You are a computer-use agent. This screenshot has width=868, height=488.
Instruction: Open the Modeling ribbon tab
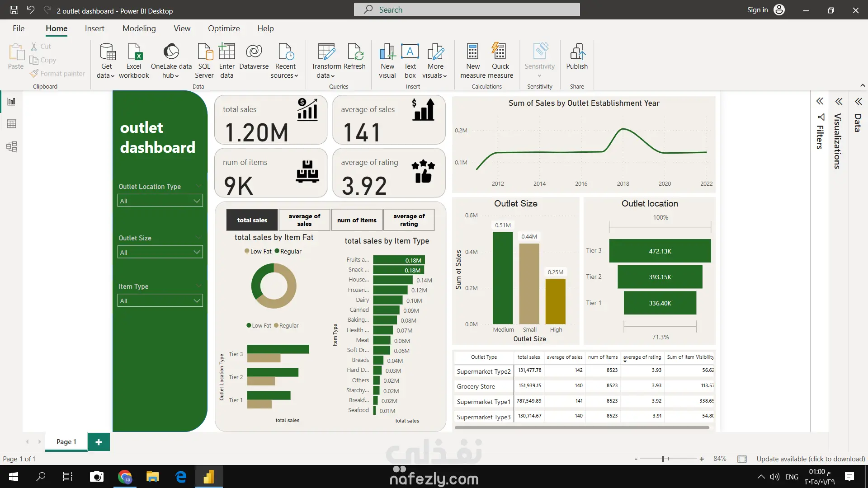point(139,28)
